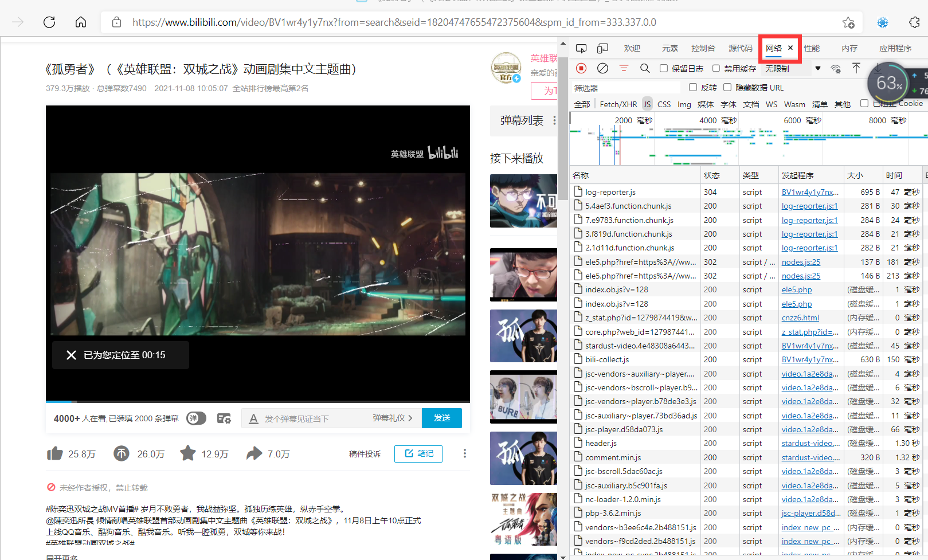Open more options dots below video

tap(465, 453)
